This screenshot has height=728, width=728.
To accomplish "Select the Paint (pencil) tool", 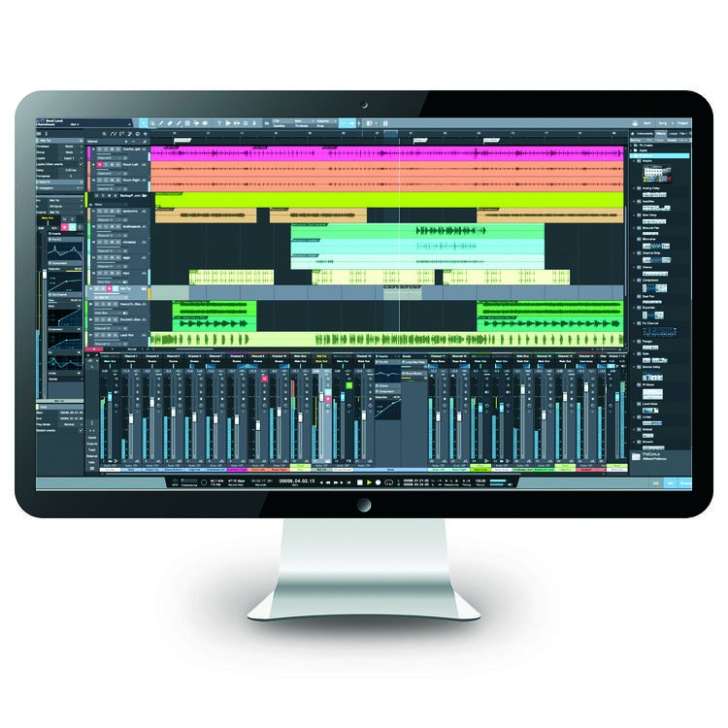I will click(x=180, y=124).
